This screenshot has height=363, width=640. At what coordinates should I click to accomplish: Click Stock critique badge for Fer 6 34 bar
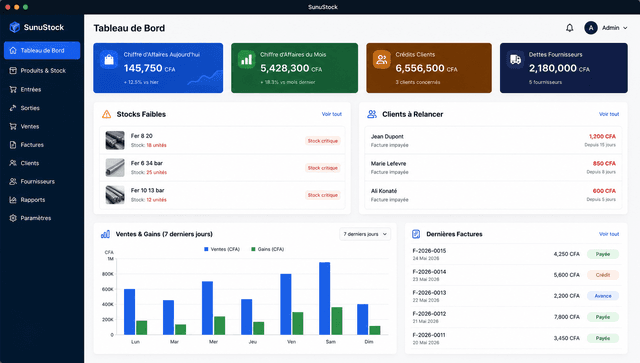coord(322,168)
